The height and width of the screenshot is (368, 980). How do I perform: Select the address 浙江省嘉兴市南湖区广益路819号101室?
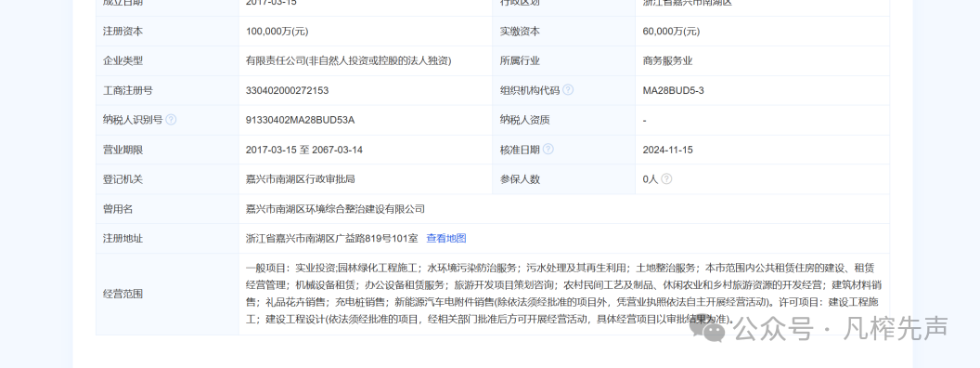332,239
